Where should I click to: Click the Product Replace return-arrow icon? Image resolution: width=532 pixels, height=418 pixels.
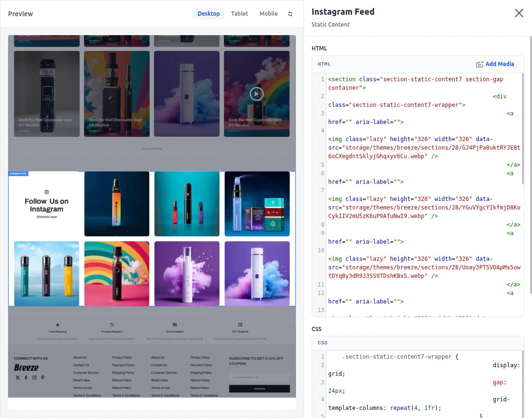(x=112, y=325)
